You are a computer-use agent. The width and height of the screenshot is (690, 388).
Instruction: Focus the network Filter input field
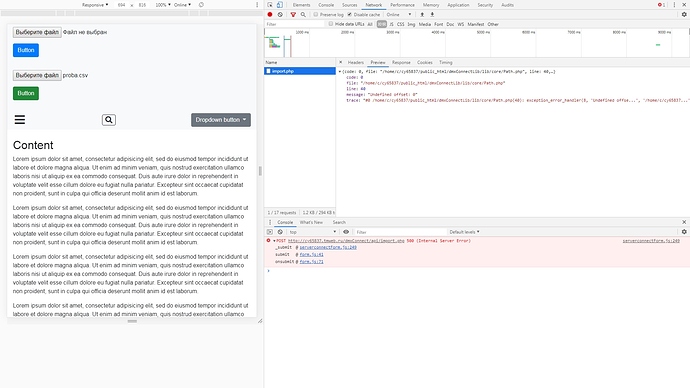click(295, 24)
